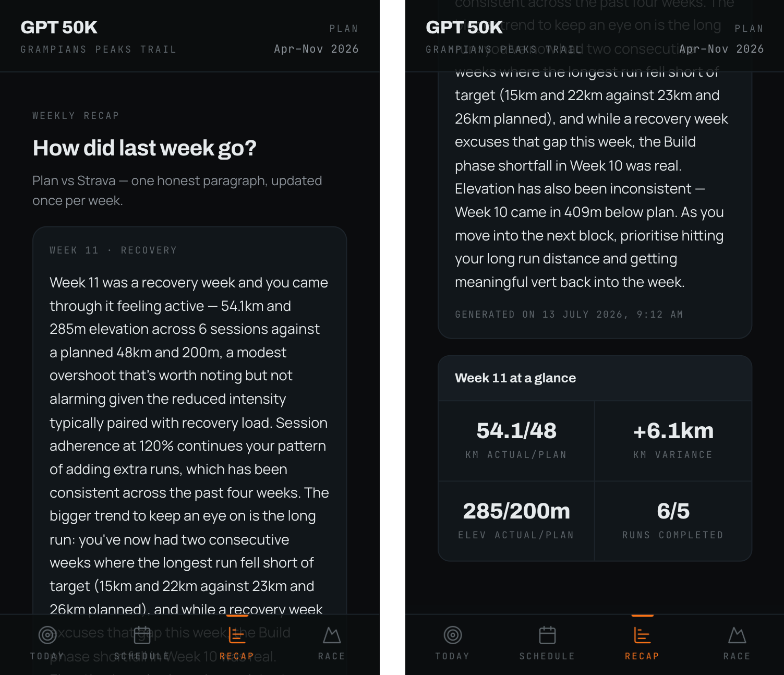Open Race mountain icon in left screen

pos(332,635)
